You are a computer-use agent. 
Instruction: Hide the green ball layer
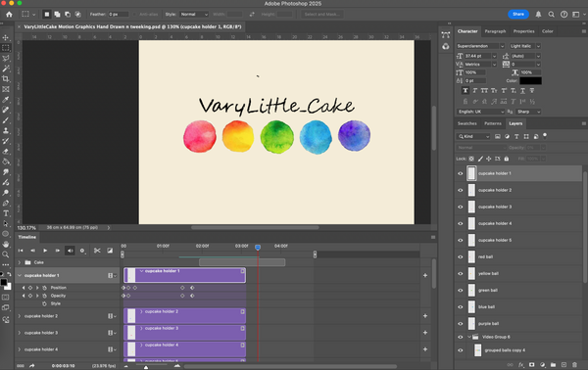[x=461, y=291]
